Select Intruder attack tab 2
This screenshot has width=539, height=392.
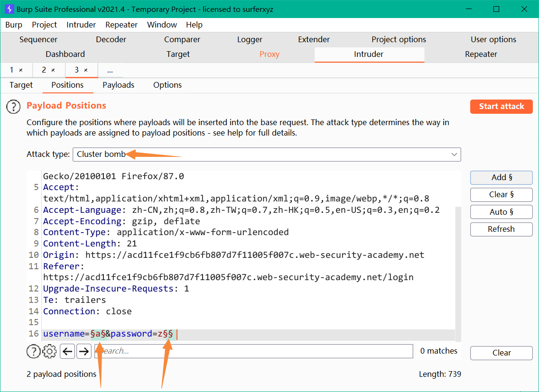44,70
